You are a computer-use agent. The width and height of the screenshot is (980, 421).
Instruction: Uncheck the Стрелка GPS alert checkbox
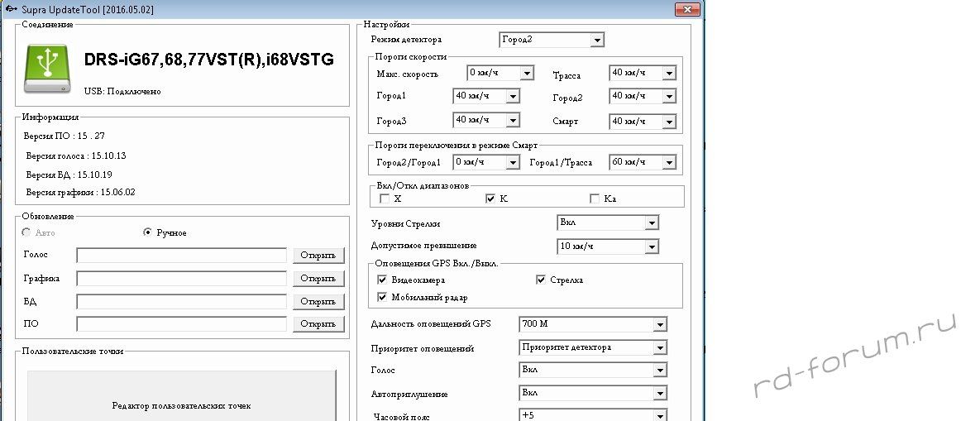(541, 280)
